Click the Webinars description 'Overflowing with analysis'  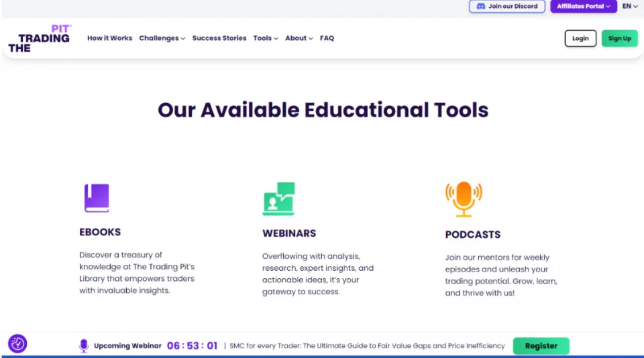click(318, 274)
